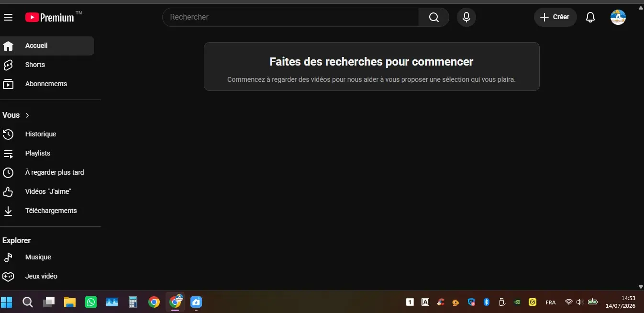This screenshot has height=313, width=644.
Task: Click the Rechercher search field
Action: 290,17
